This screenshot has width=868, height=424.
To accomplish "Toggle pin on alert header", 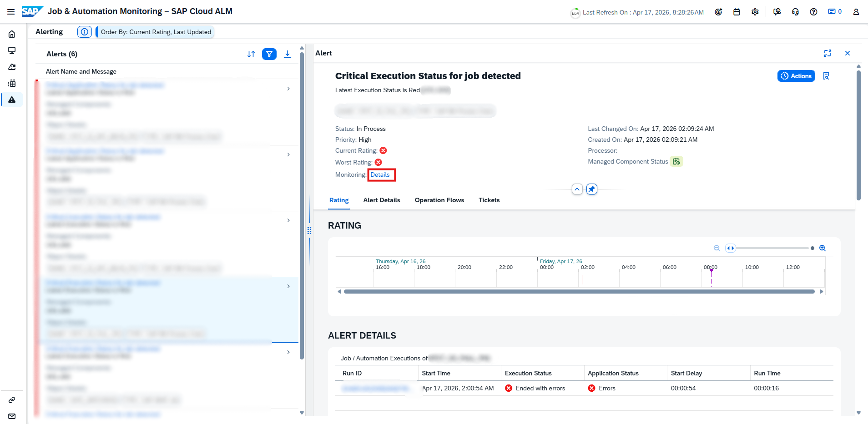I will pos(591,189).
